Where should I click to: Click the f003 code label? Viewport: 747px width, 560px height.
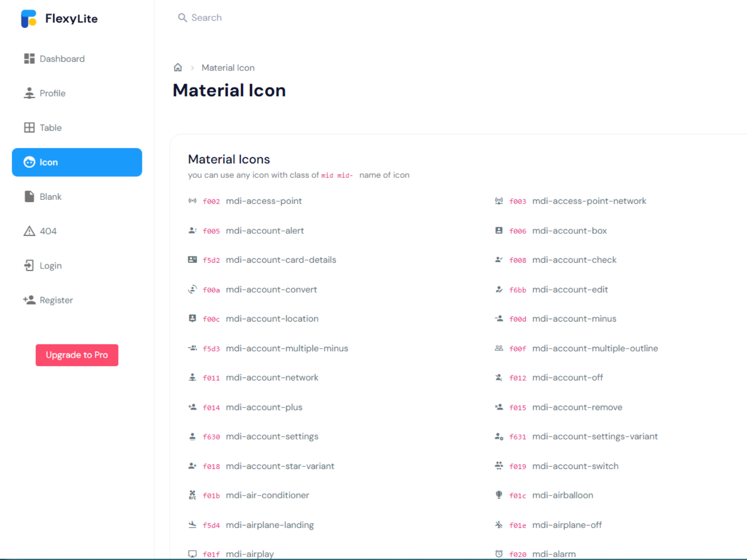(518, 202)
